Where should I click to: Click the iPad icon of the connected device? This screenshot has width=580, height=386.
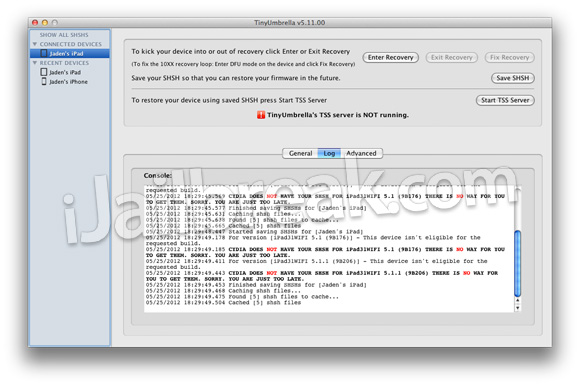tap(44, 54)
